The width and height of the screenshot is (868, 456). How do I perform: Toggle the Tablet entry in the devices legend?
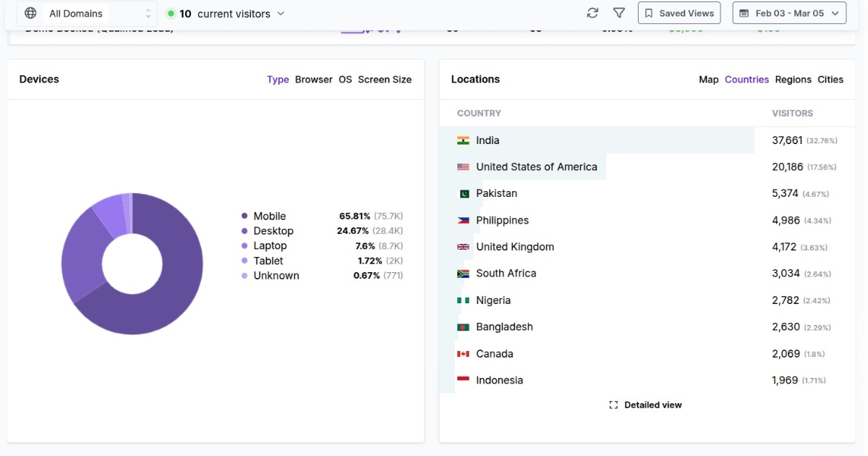[268, 261]
